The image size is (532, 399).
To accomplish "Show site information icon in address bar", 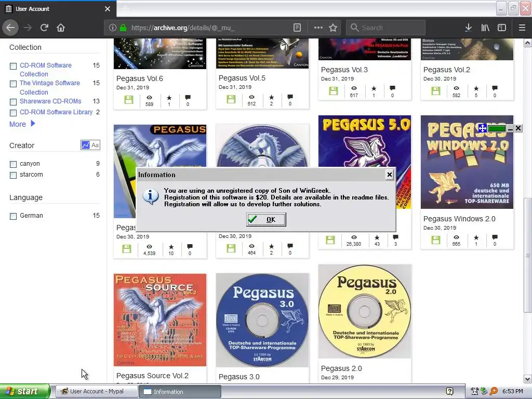I will pyautogui.click(x=113, y=28).
